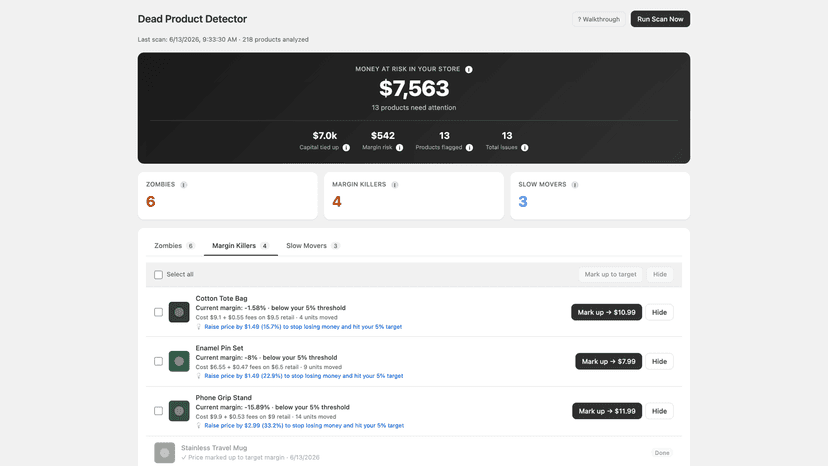Screen dimensions: 828x466
Task: Check the Select all checkbox
Action: coord(158,275)
